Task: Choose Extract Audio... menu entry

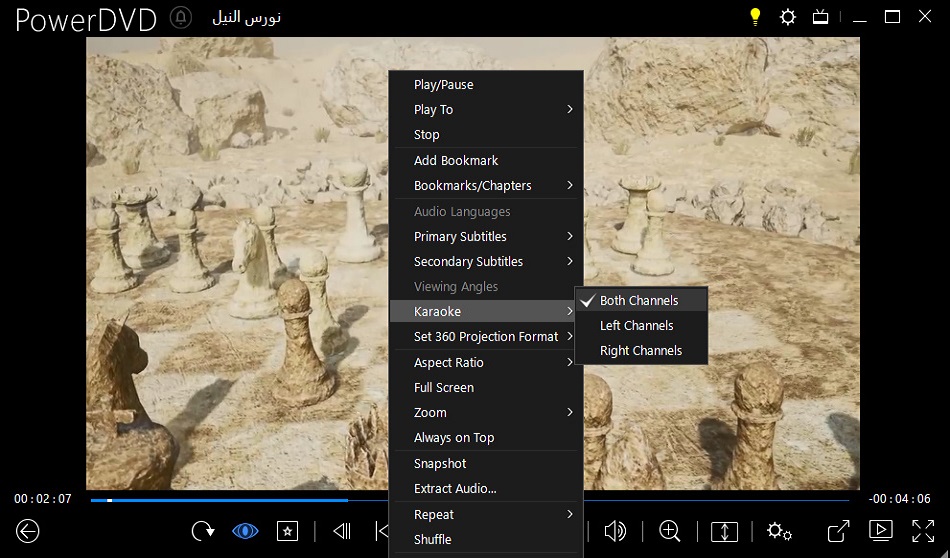Action: click(x=455, y=488)
